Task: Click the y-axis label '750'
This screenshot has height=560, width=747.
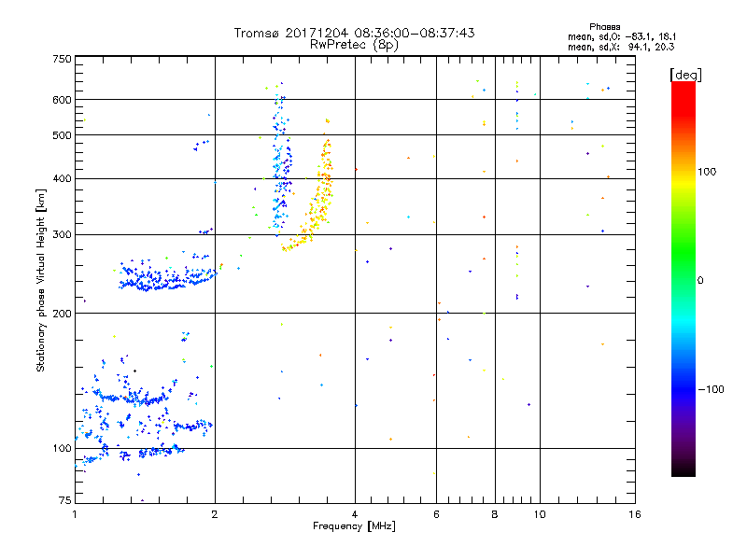Action: click(x=62, y=59)
